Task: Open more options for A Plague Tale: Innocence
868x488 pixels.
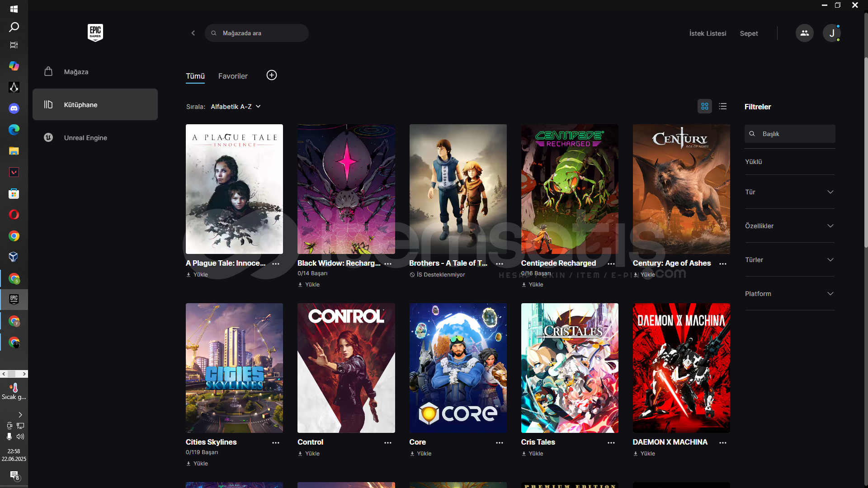Action: pyautogui.click(x=276, y=263)
